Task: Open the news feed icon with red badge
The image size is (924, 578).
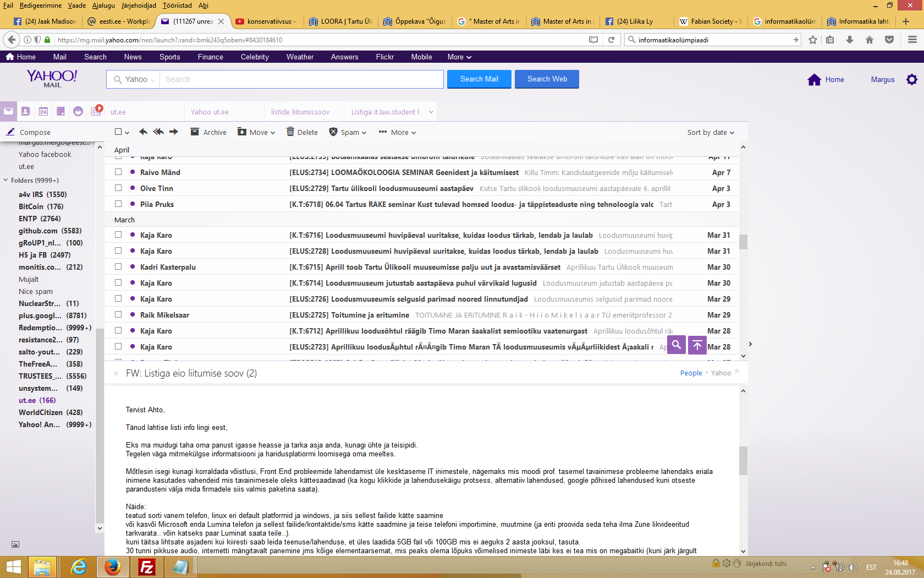Action: pos(96,110)
